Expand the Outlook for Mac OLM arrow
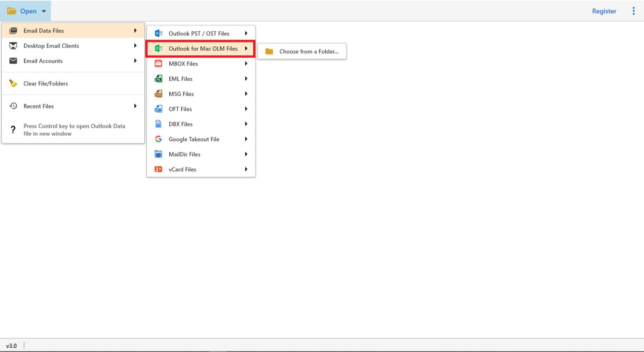644x352 pixels. (x=246, y=49)
